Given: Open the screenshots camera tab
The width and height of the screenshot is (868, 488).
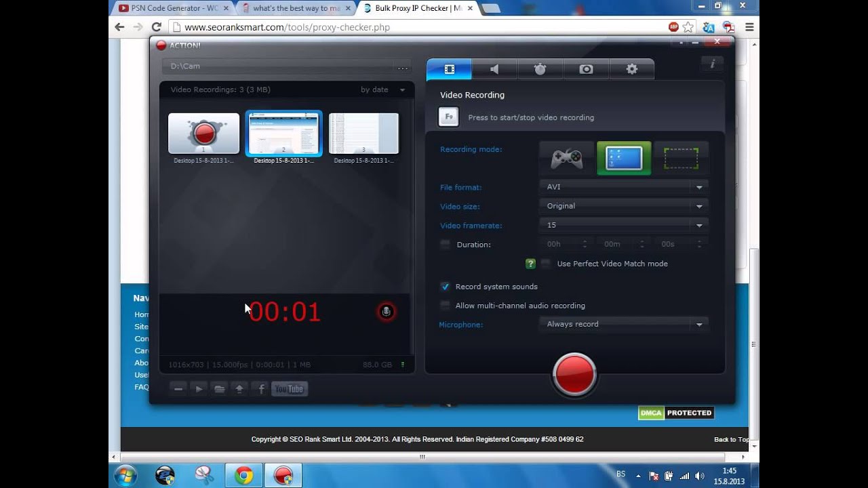Looking at the screenshot, I should coord(586,69).
